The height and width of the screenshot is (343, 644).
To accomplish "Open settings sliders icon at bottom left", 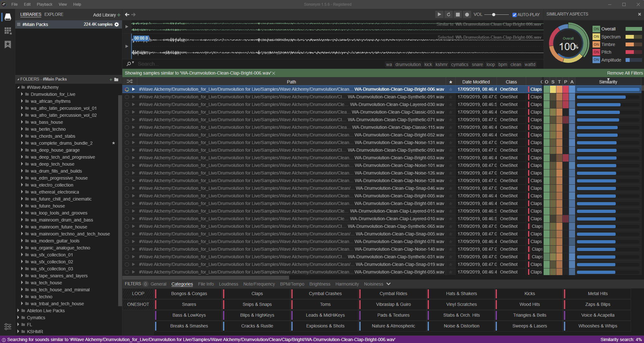I will (x=8, y=327).
